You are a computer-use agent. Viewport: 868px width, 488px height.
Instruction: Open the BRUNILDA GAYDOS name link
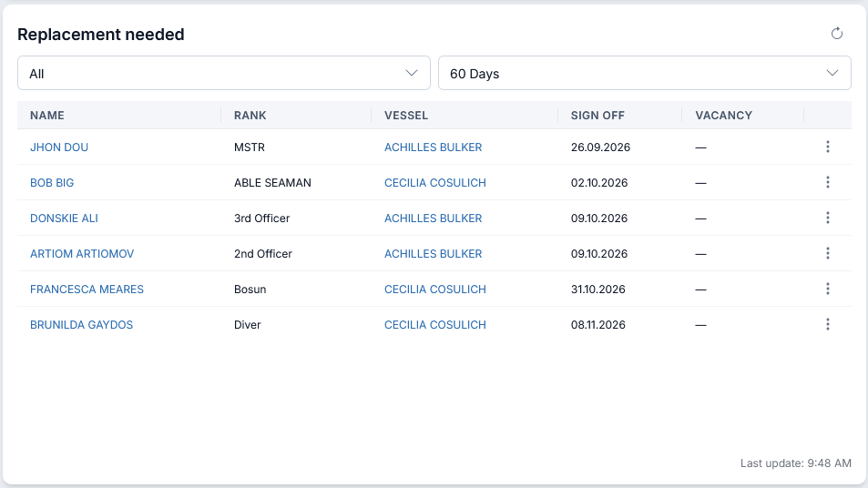click(81, 325)
